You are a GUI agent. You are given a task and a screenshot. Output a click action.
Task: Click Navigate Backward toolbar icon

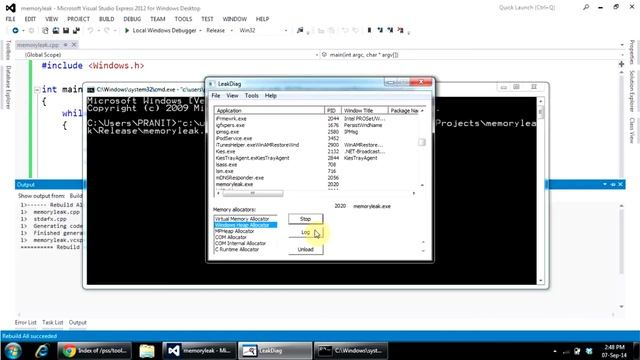pos(15,30)
